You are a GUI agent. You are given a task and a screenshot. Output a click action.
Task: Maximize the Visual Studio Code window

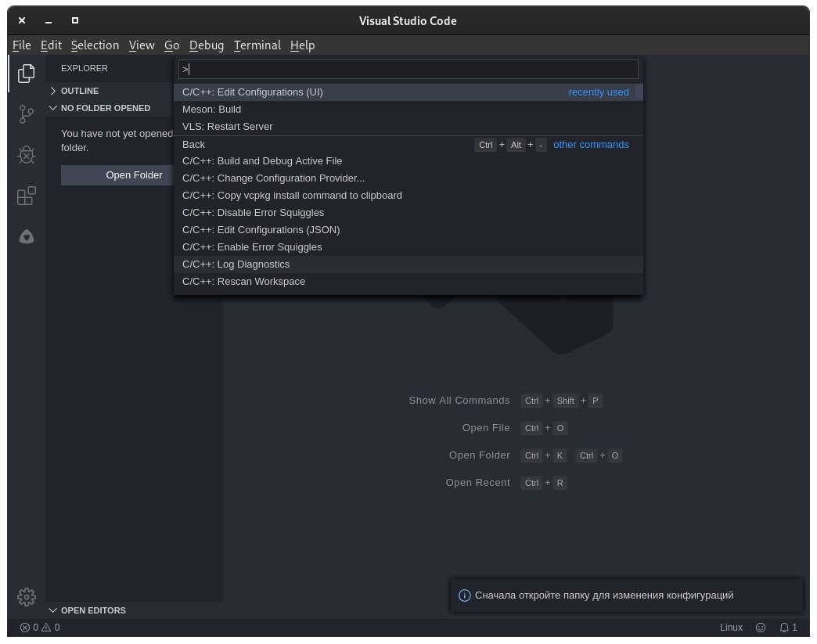[75, 20]
